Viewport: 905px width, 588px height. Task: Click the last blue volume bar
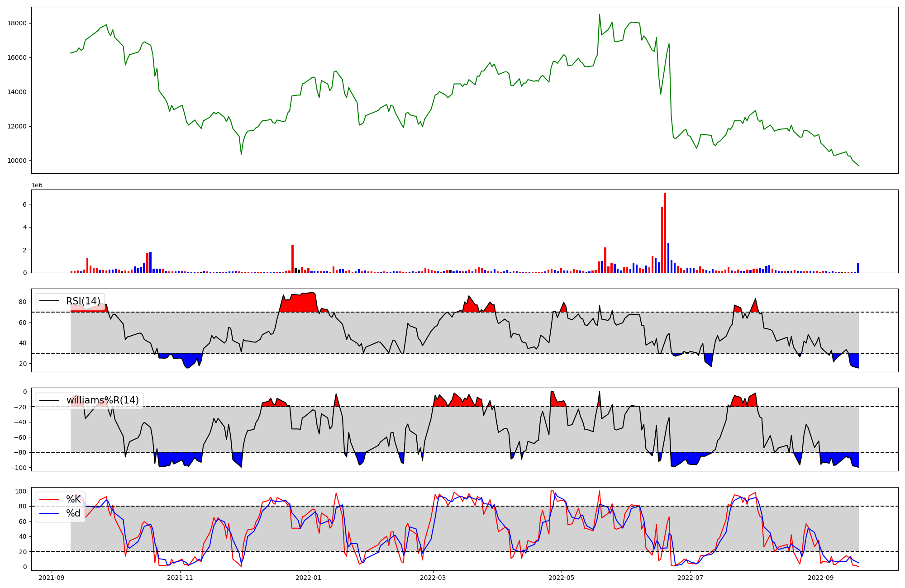point(857,268)
